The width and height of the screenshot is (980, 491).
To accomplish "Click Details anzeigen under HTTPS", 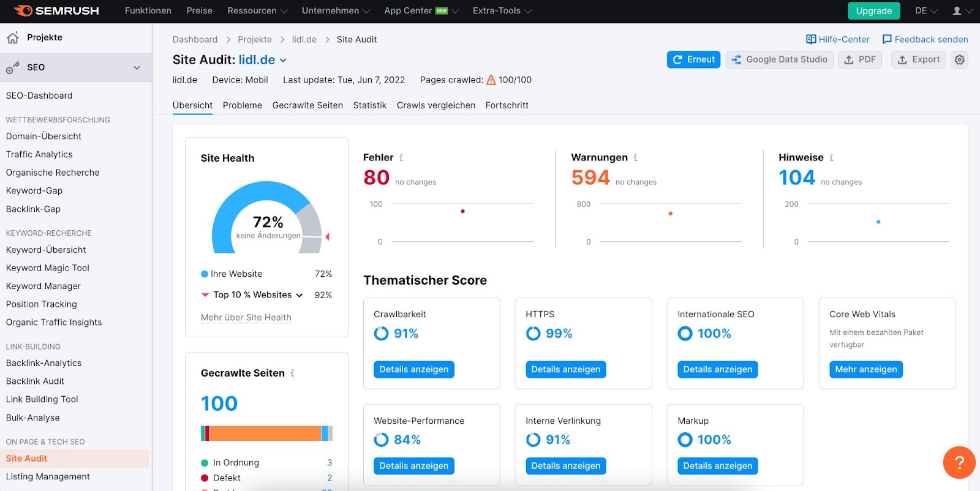I will 566,369.
